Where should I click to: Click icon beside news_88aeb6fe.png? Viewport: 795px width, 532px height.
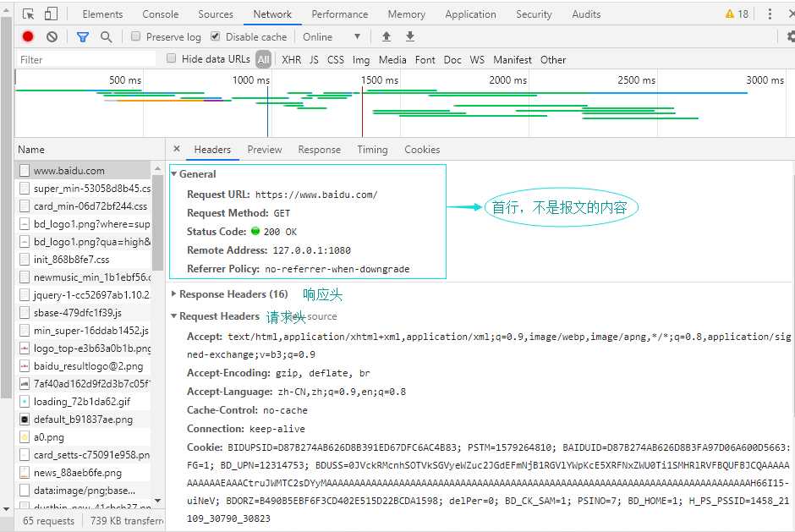pyautogui.click(x=25, y=472)
